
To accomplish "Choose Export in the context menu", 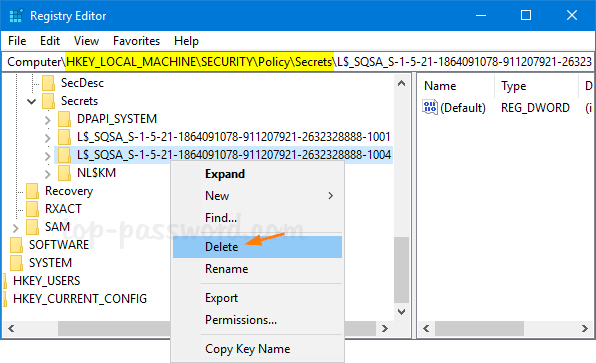I will (x=258, y=298).
